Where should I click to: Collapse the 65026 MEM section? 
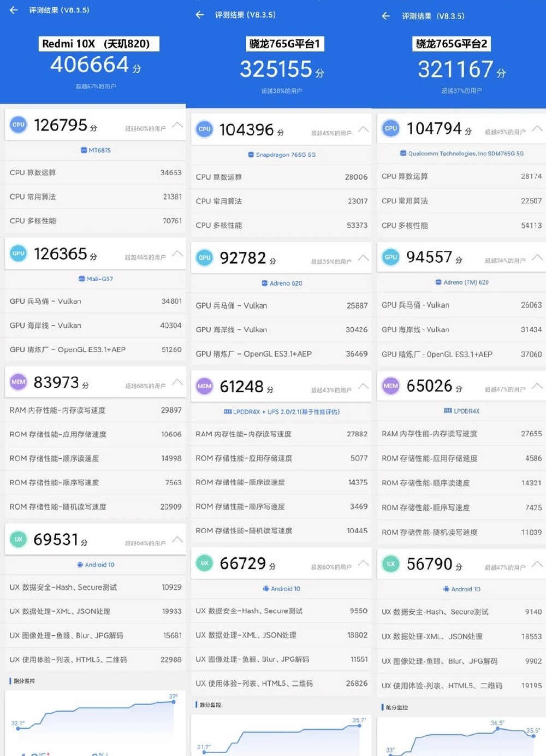(538, 386)
